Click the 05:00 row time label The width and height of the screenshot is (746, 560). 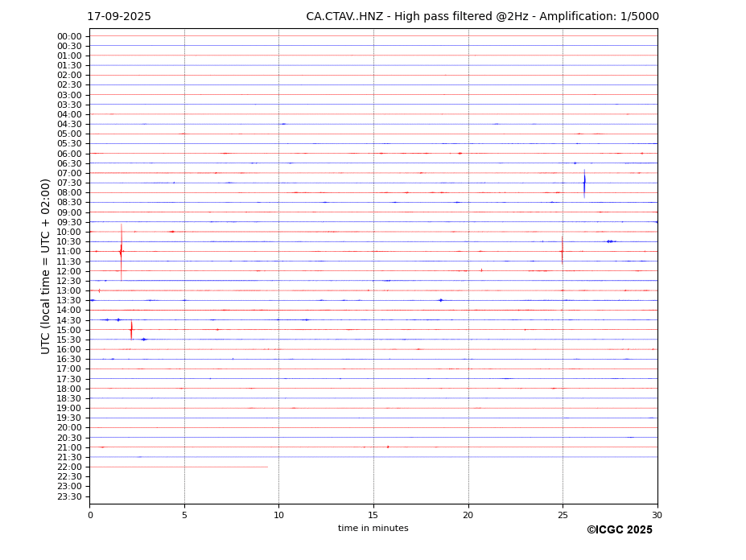(x=69, y=134)
